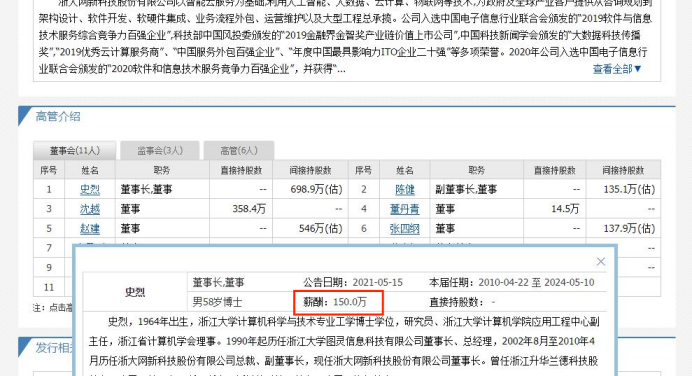This screenshot has width=692, height=376.
Task: Click the 公告日期: 2021-05-15 text
Action: (x=353, y=282)
